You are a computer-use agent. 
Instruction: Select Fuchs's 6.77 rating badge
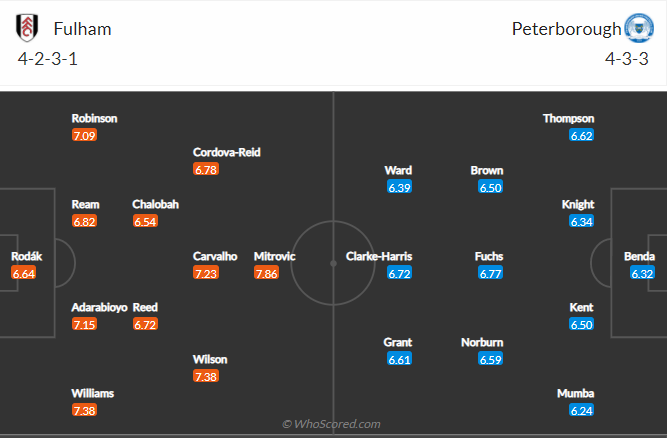pos(489,273)
